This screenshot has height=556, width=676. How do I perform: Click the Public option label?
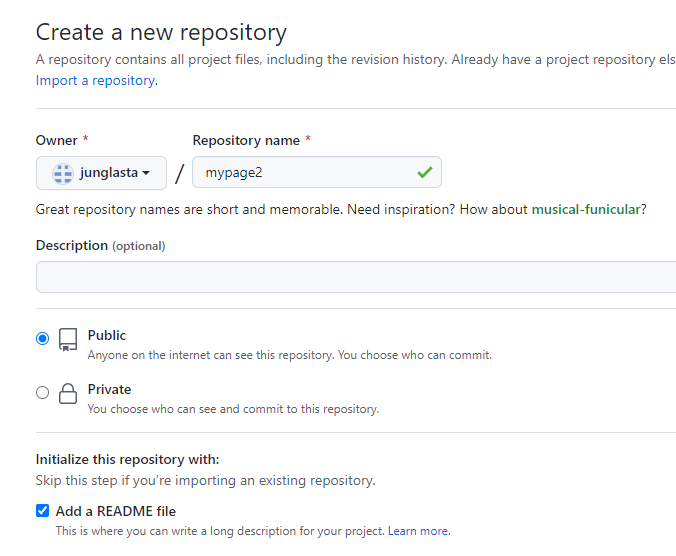click(107, 335)
